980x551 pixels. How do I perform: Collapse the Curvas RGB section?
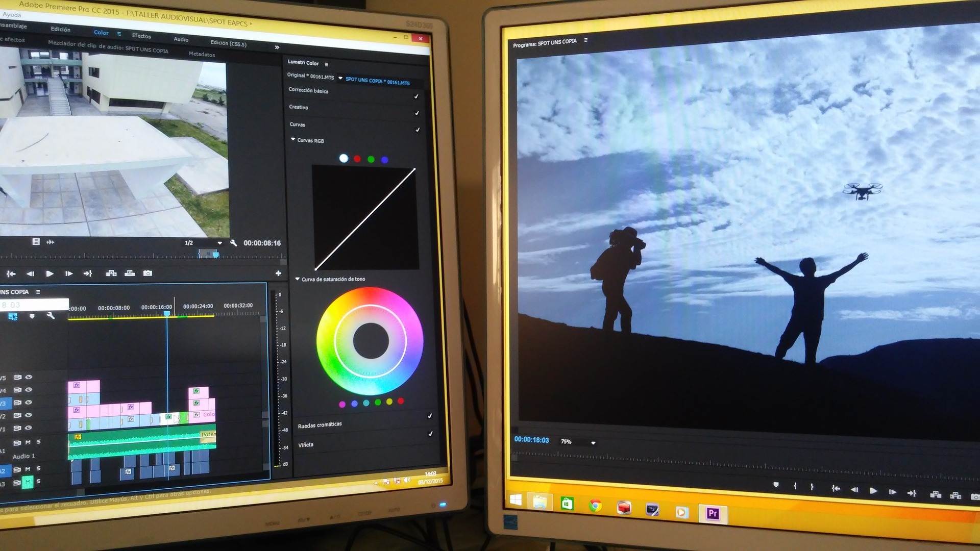point(293,139)
